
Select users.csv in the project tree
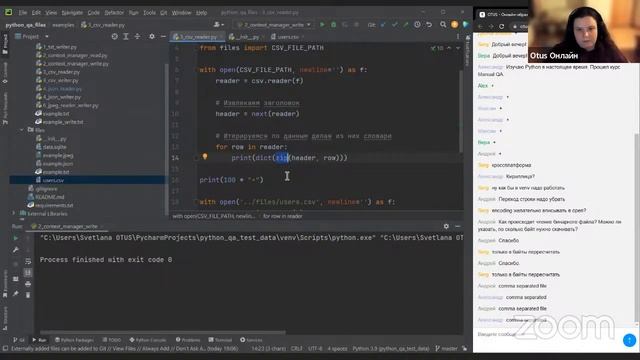(53, 180)
